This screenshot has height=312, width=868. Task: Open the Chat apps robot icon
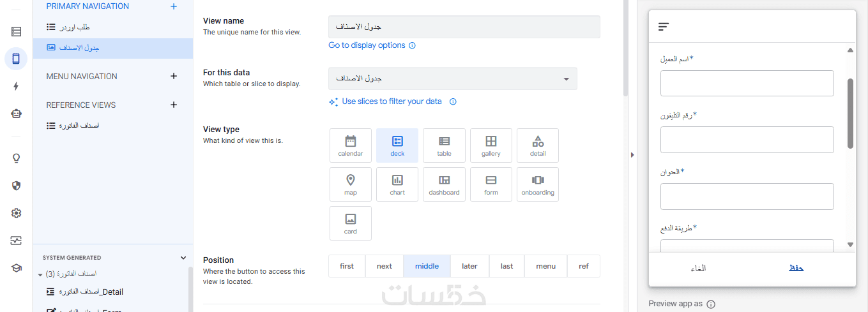point(16,114)
